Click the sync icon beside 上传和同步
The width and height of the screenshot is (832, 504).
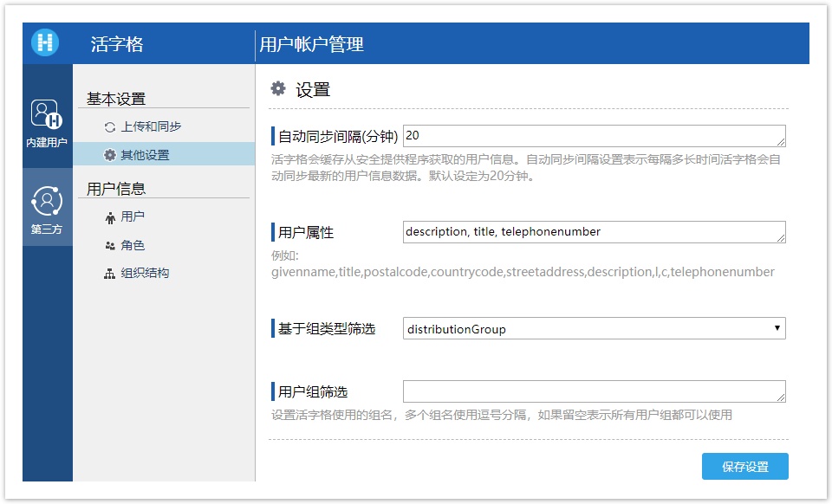[x=110, y=127]
